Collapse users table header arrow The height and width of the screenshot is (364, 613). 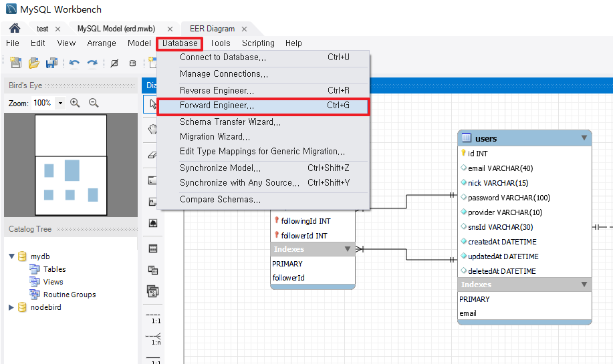tap(584, 138)
